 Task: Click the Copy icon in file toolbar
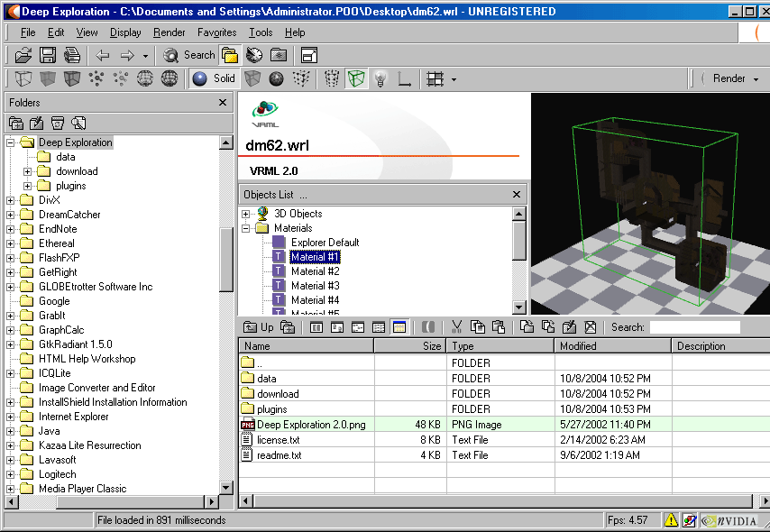[478, 327]
